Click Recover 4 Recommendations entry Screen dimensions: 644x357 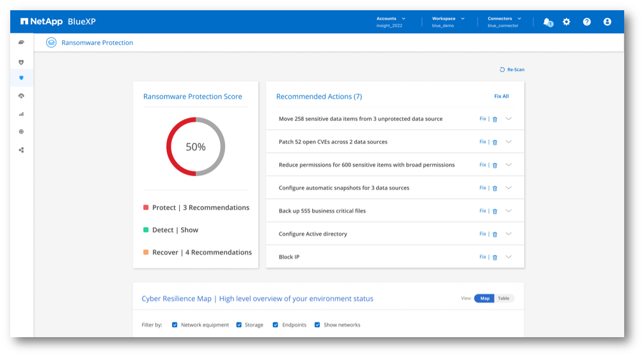tap(201, 252)
